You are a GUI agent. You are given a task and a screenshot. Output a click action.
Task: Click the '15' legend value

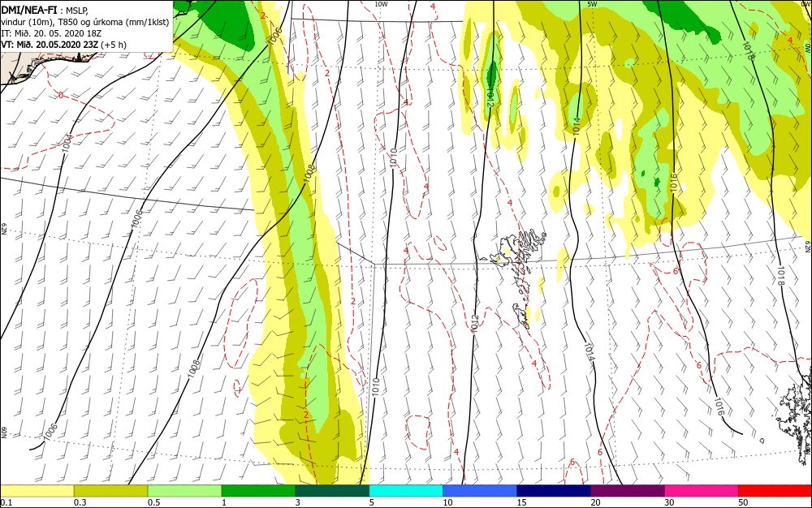tap(521, 502)
